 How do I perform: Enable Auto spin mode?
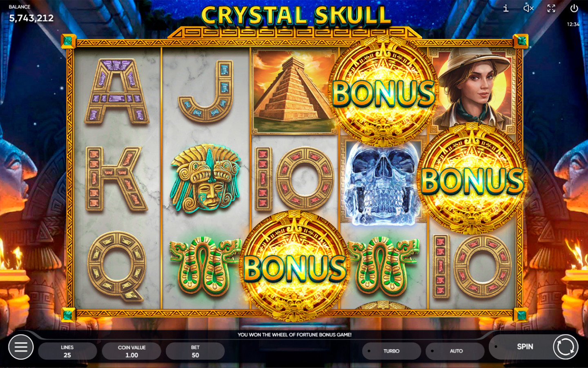coord(455,351)
